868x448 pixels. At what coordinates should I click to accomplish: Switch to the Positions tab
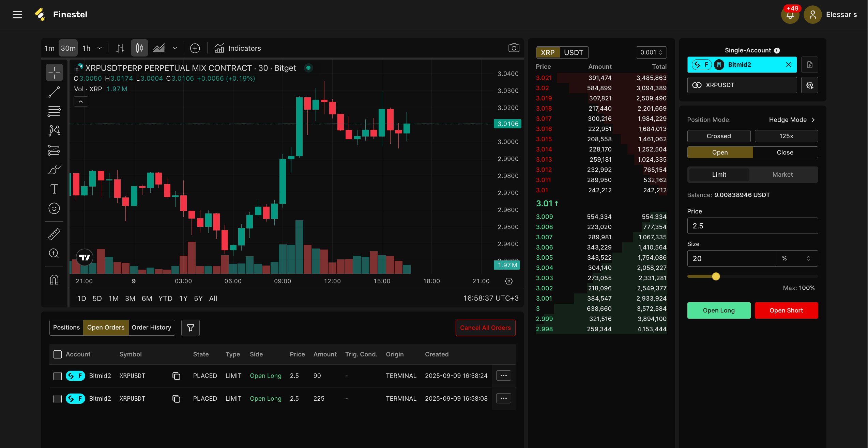click(66, 327)
